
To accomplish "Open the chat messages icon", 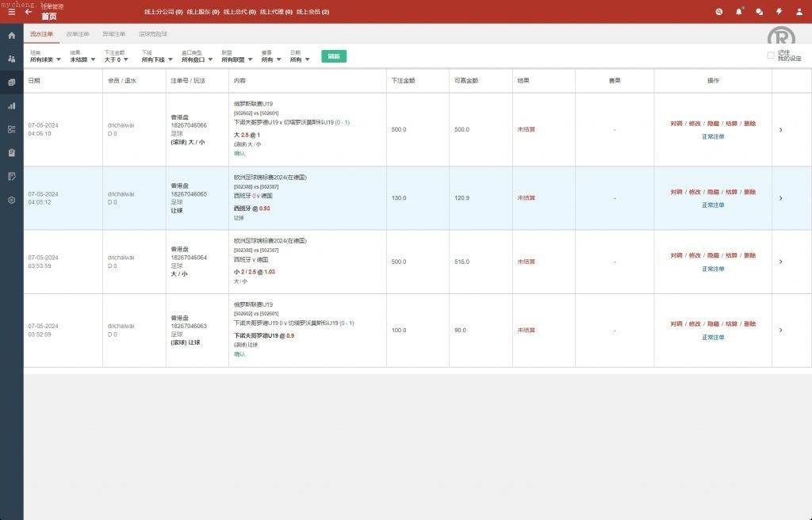I will coord(759,12).
